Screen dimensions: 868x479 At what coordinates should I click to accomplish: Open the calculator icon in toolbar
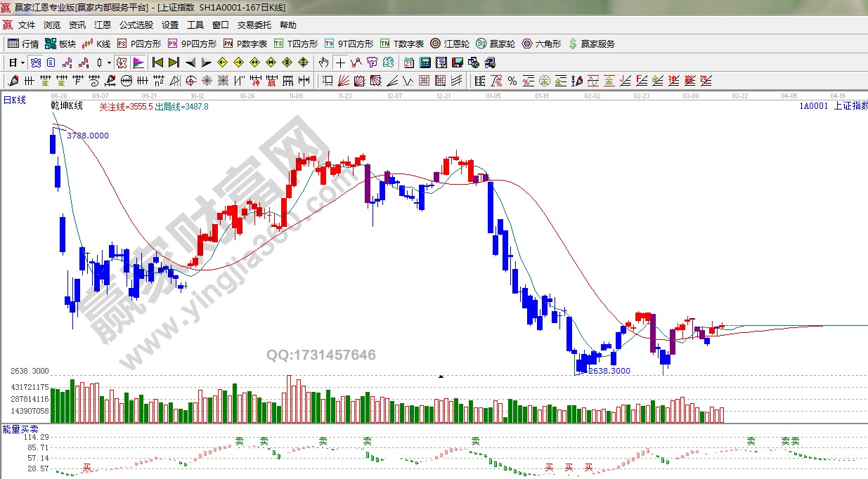click(425, 63)
